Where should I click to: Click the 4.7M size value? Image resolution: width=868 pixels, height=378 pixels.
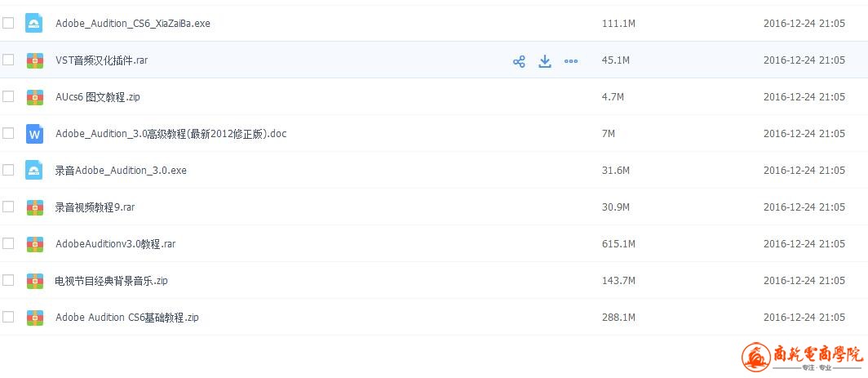tap(613, 97)
